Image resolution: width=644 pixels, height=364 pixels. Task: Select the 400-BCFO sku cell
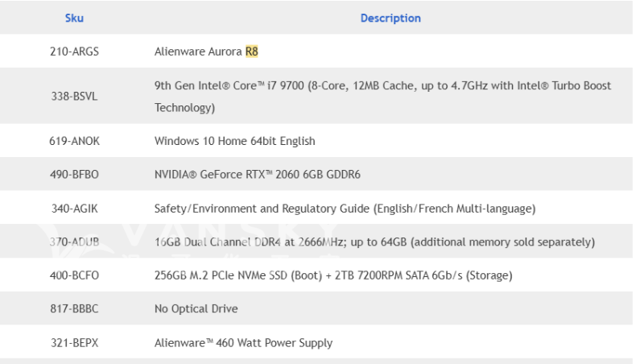pyautogui.click(x=74, y=275)
